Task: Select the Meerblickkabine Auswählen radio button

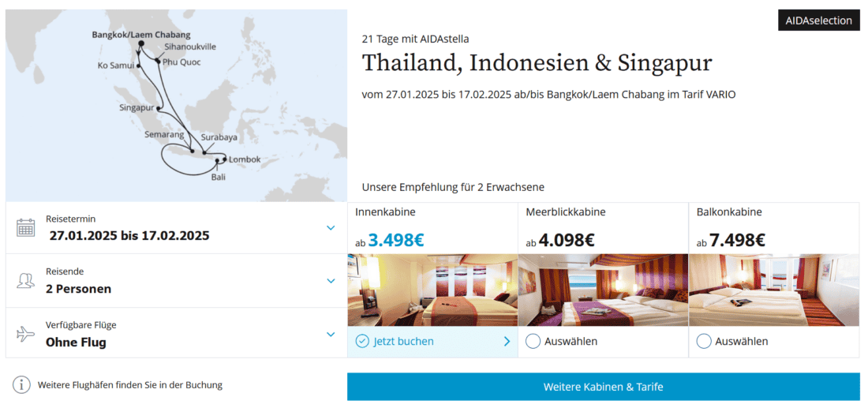Action: click(x=533, y=342)
